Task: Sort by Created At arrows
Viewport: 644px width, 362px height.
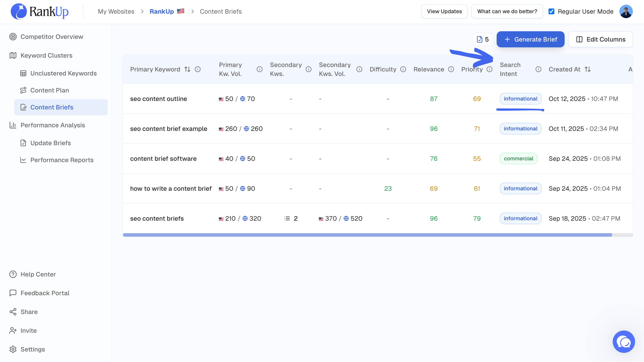Action: coord(587,69)
